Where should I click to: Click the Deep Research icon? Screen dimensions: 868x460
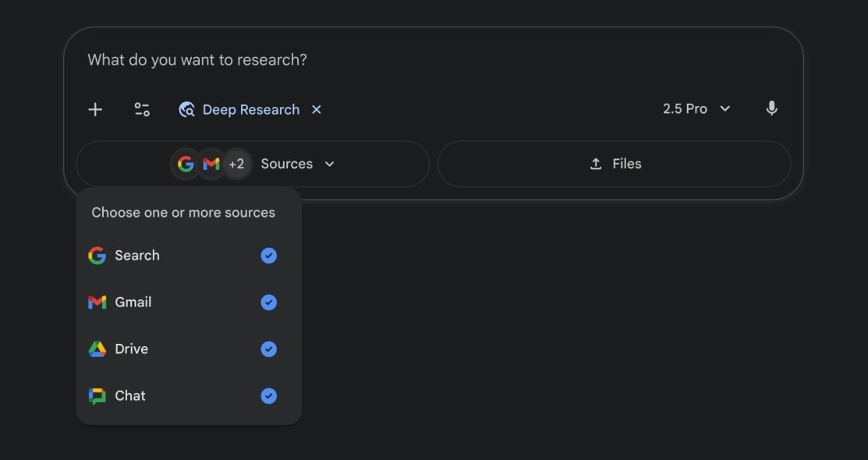186,110
